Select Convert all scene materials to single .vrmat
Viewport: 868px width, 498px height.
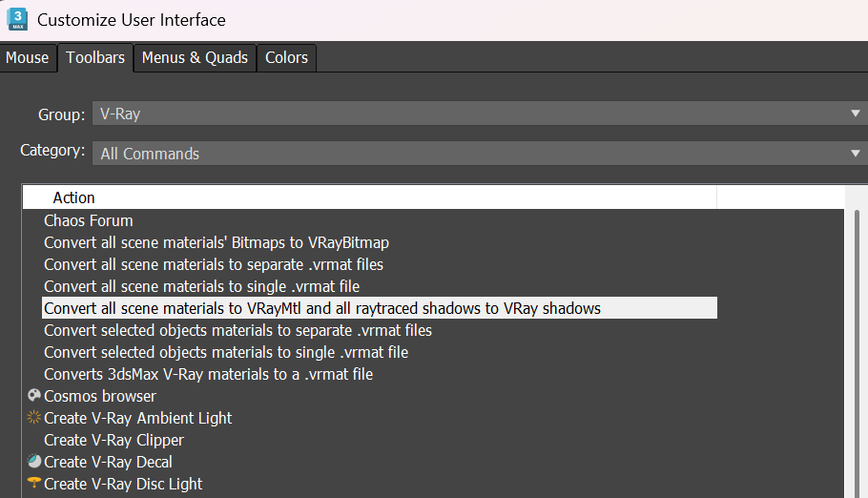[x=202, y=286]
